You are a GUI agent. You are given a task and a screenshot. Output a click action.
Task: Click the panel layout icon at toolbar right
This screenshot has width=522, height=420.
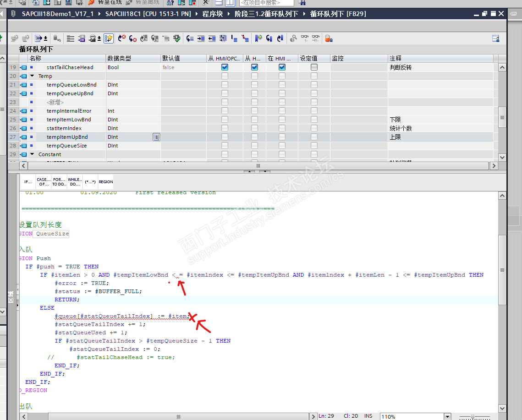[495, 38]
